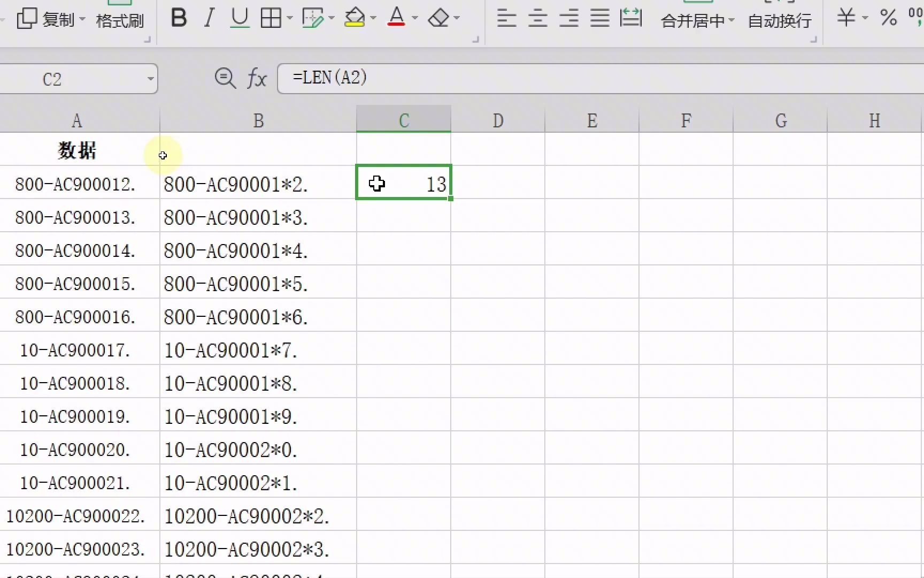This screenshot has width=924, height=578.
Task: Select column D header
Action: tap(498, 121)
